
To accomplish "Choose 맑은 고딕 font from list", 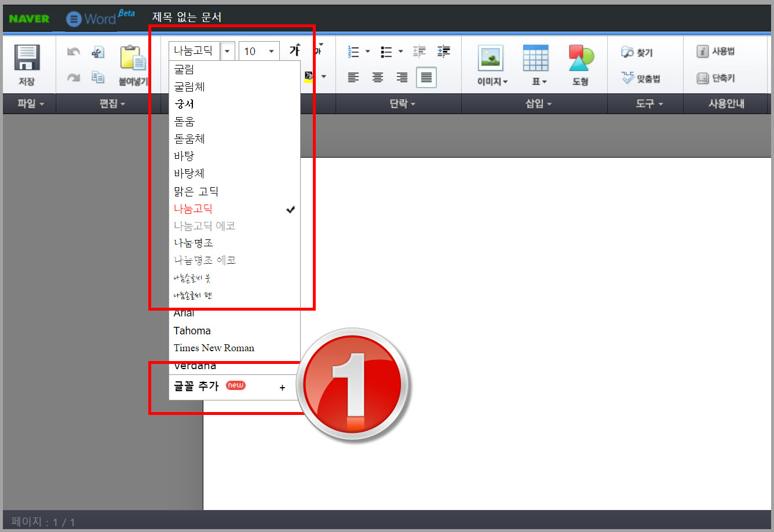I will [x=235, y=191].
